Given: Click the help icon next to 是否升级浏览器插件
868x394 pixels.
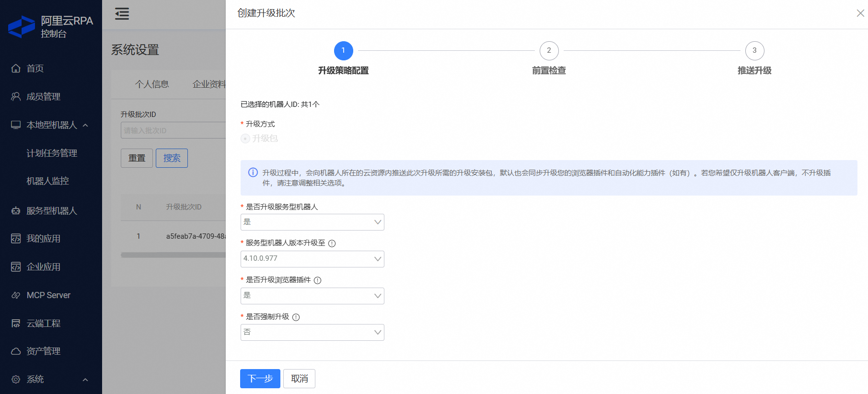Looking at the screenshot, I should pyautogui.click(x=317, y=280).
